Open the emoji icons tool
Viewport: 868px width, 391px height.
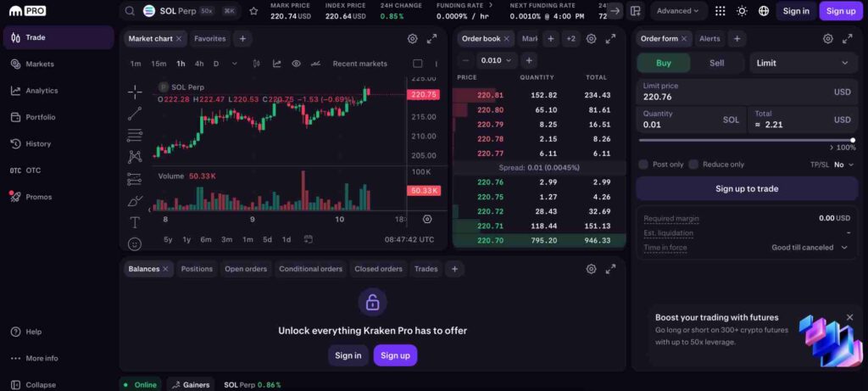135,244
